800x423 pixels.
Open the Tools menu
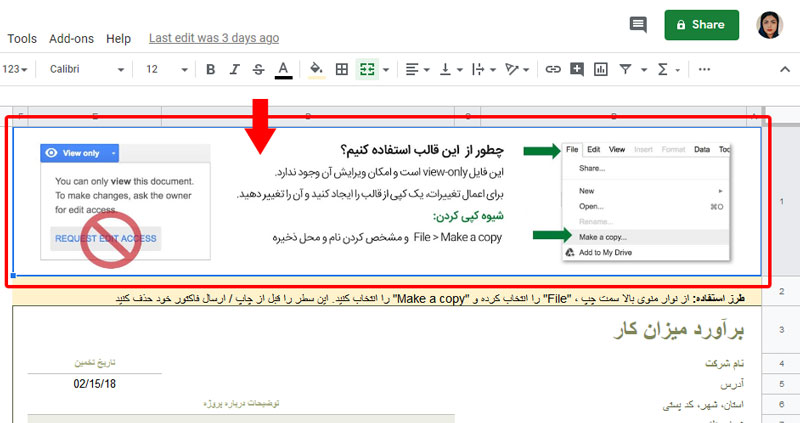click(x=21, y=38)
